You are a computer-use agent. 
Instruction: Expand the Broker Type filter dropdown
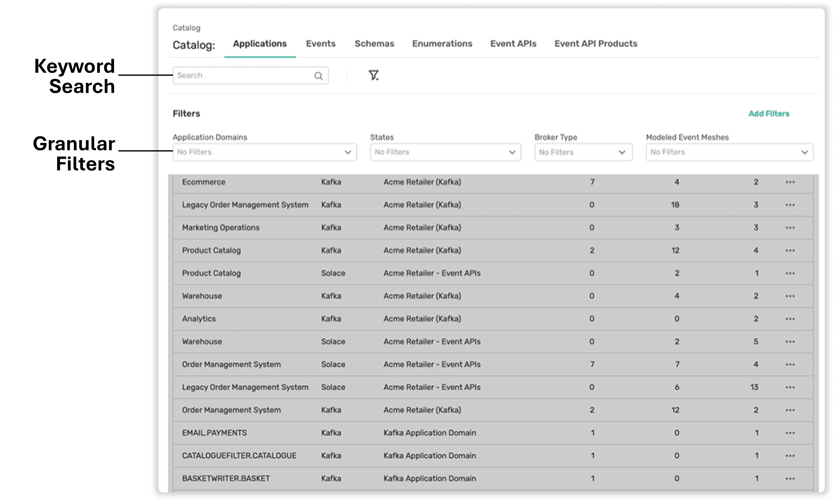[x=583, y=152]
